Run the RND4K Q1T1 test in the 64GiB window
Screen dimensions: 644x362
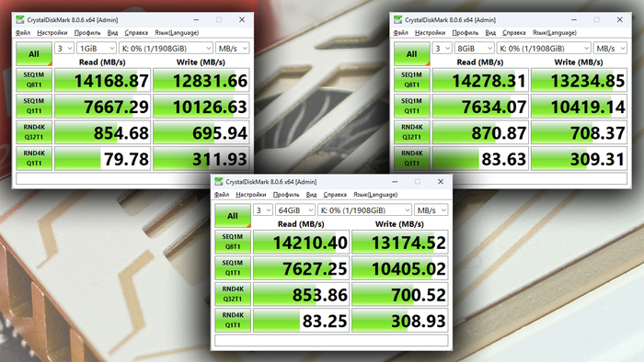(x=233, y=320)
